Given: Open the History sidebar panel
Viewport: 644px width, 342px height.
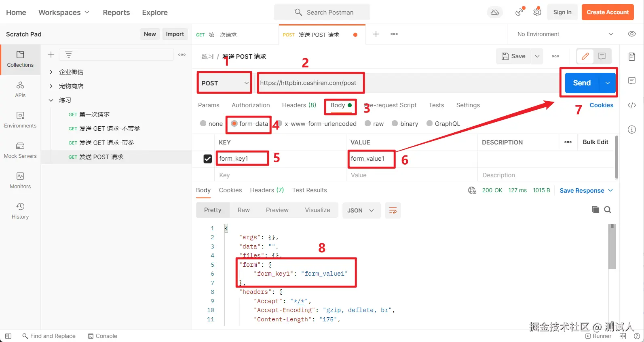Looking at the screenshot, I should [x=20, y=211].
